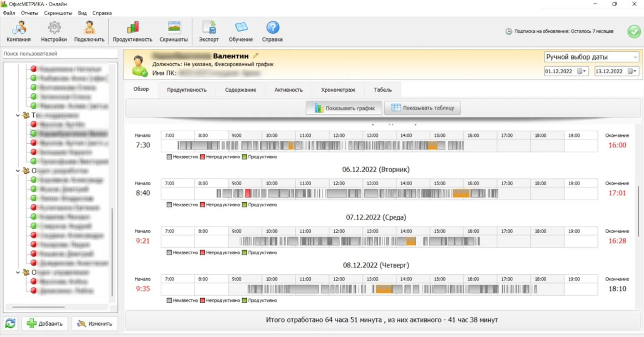Viewport: 644px width, 337px height.
Task: Click the pencil icon next to Валентин
Action: (x=255, y=56)
